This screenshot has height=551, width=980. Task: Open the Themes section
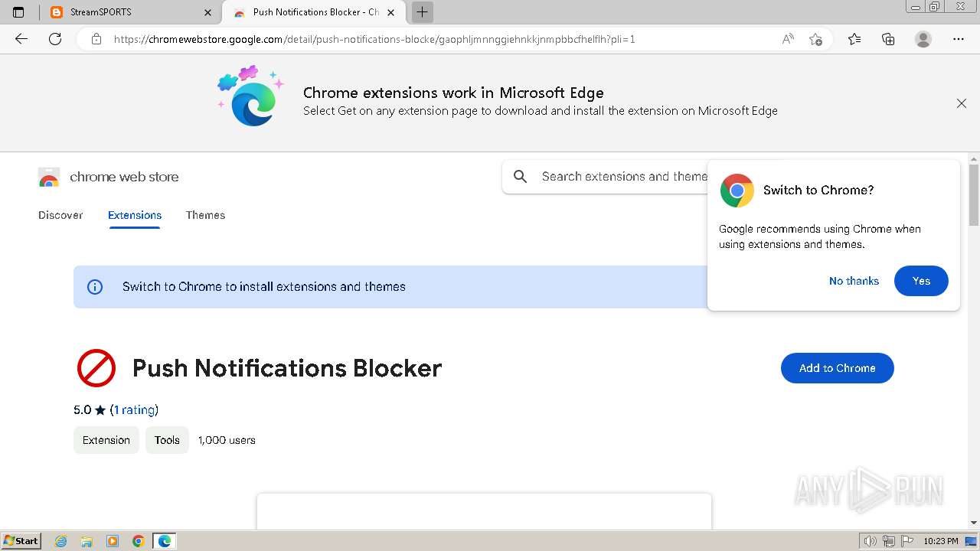tap(205, 215)
